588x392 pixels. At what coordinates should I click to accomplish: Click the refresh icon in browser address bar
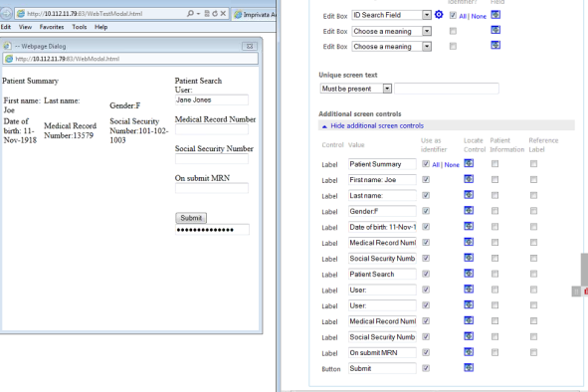pos(215,14)
